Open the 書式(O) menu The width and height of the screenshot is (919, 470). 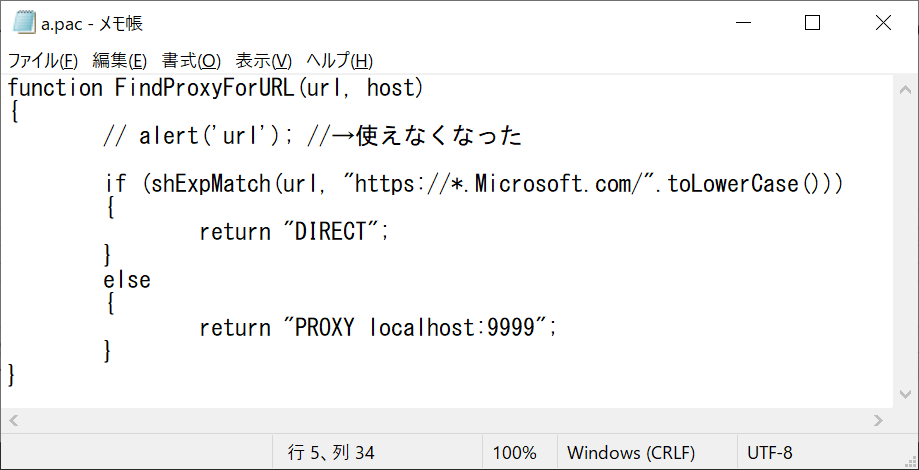click(x=191, y=60)
